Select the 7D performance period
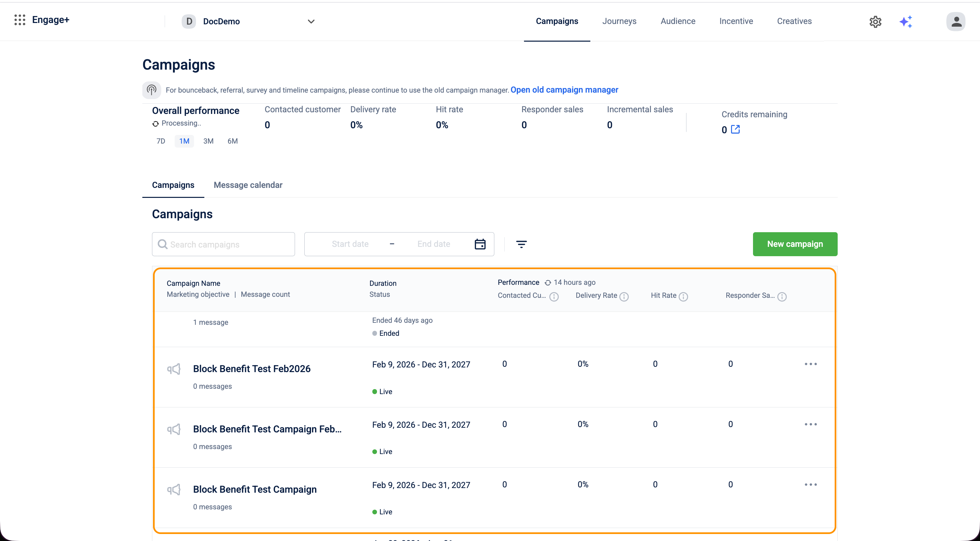This screenshot has height=541, width=980. pyautogui.click(x=161, y=141)
